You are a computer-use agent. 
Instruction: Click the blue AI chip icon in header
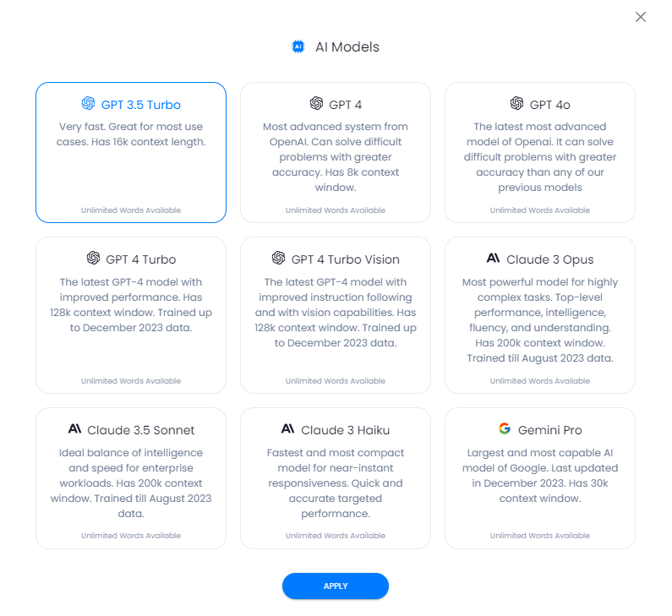(x=298, y=46)
